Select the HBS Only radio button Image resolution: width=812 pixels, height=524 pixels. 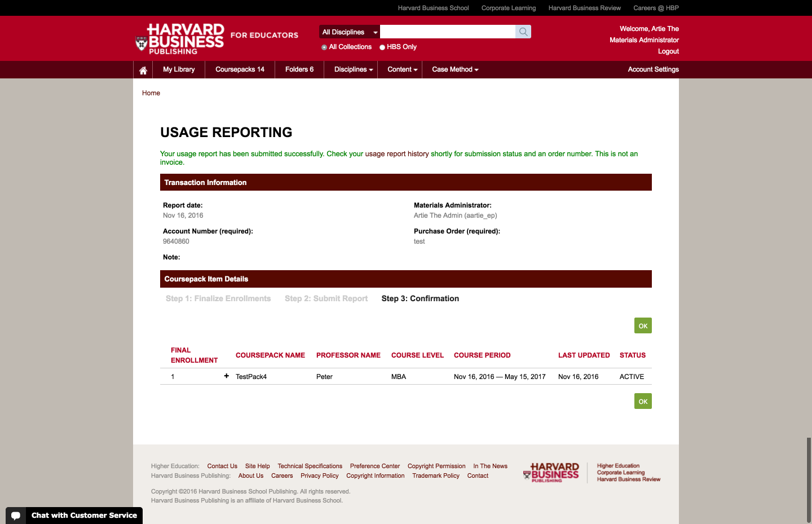click(x=382, y=47)
